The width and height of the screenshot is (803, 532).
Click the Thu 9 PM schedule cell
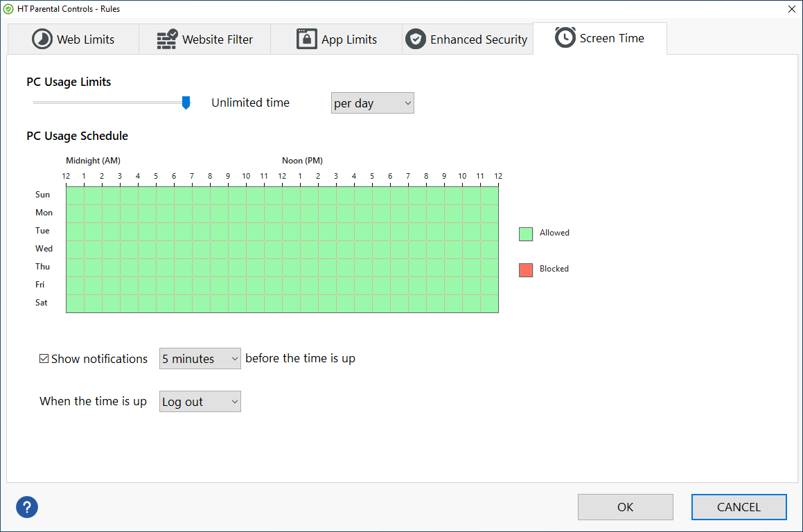point(453,268)
